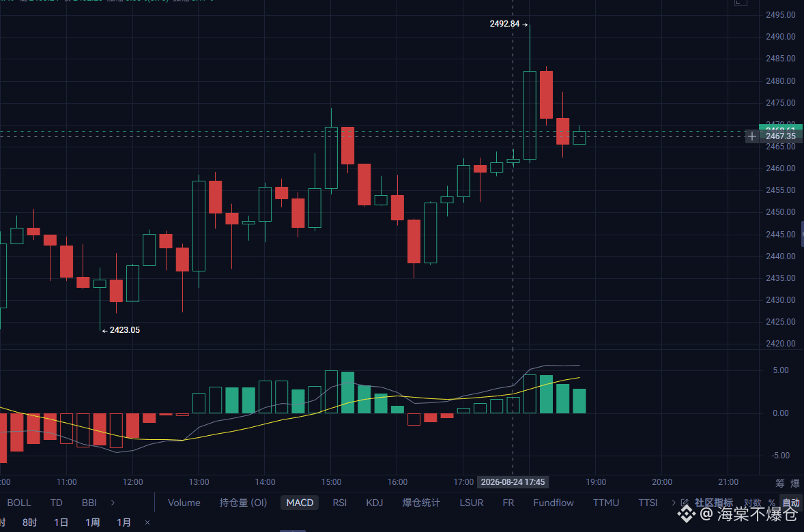The image size is (804, 532).
Task: Click the 21:00 time axis label
Action: [728, 482]
